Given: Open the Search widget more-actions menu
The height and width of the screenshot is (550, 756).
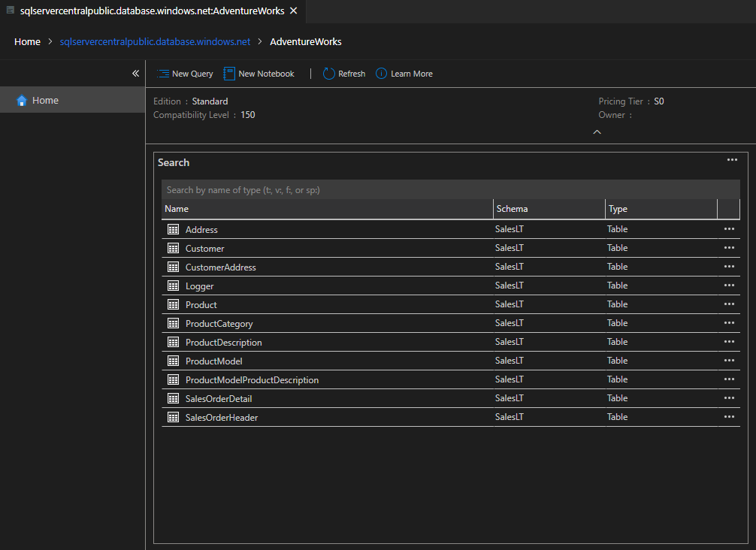Looking at the screenshot, I should coord(732,160).
